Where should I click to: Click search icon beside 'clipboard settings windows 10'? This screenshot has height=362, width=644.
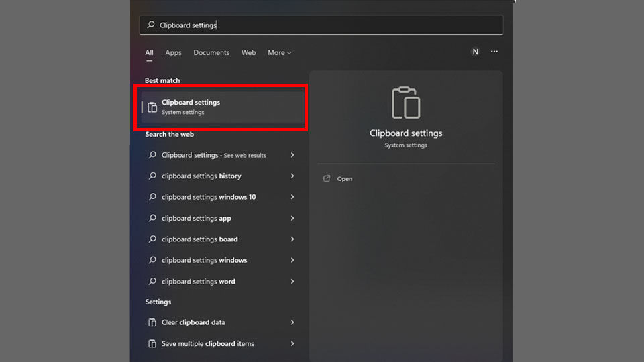pyautogui.click(x=152, y=197)
